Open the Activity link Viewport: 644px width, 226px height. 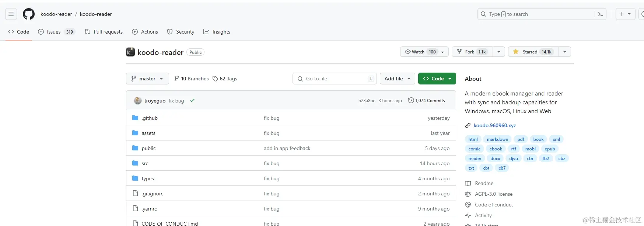tap(483, 215)
